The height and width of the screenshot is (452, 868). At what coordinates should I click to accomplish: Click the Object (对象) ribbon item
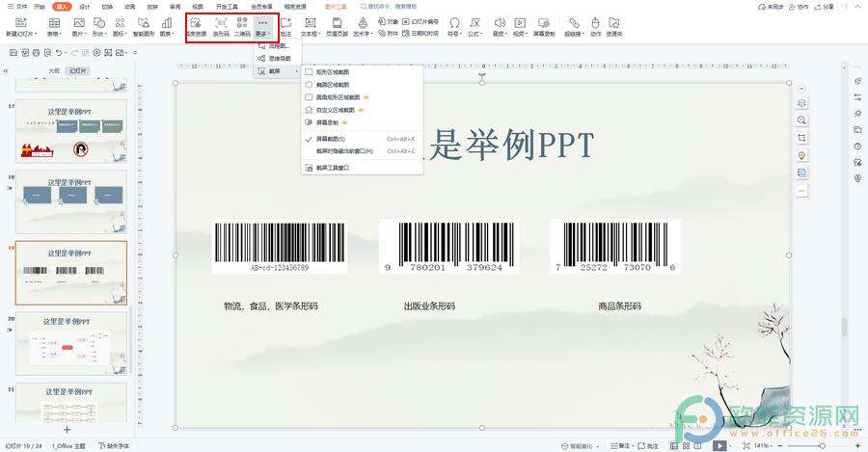[388, 21]
